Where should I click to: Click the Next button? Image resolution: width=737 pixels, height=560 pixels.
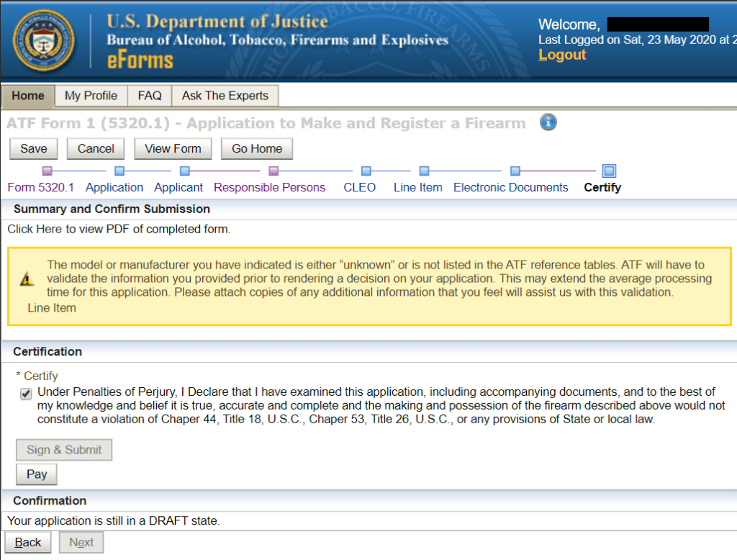(81, 543)
